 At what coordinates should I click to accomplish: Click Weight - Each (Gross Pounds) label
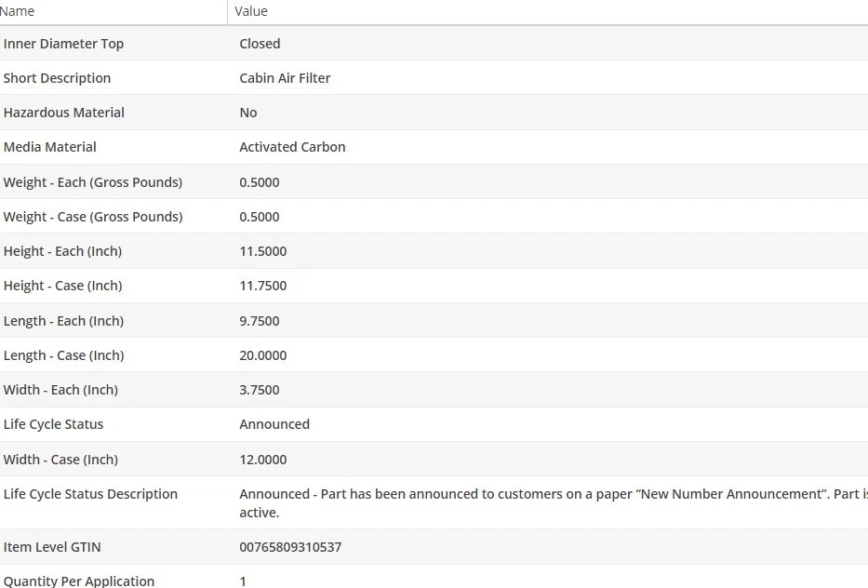pyautogui.click(x=93, y=182)
